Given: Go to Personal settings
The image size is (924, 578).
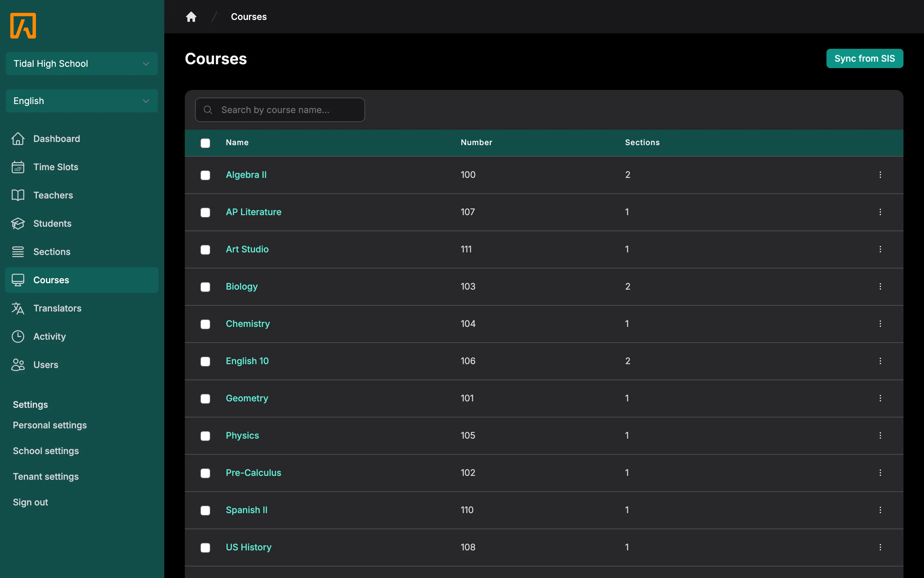Looking at the screenshot, I should tap(50, 425).
